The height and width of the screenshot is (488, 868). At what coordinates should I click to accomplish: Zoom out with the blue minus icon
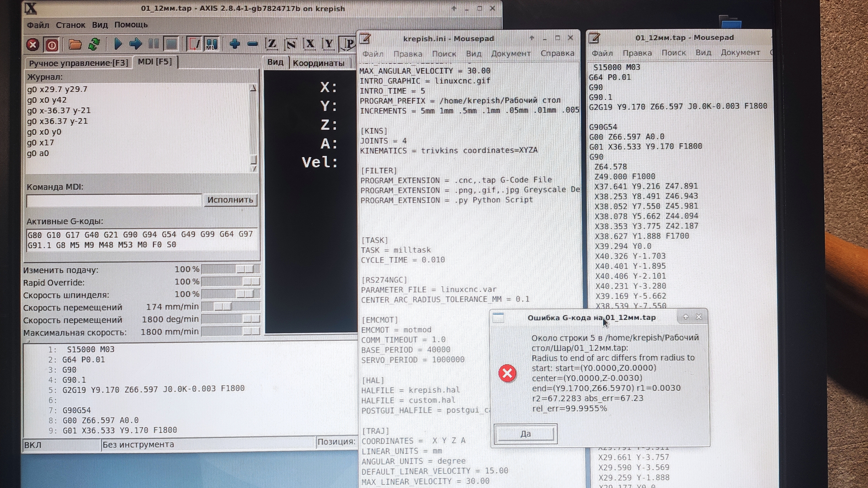253,44
